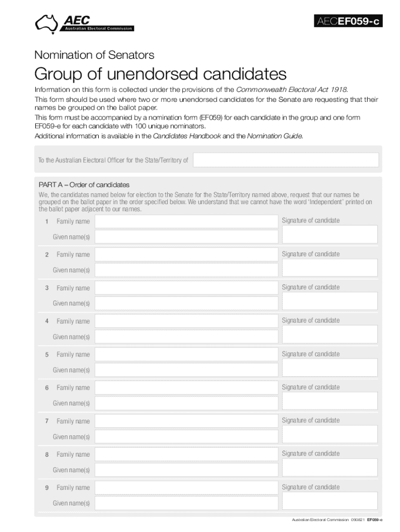Click signature box for candidate 4

329,334
